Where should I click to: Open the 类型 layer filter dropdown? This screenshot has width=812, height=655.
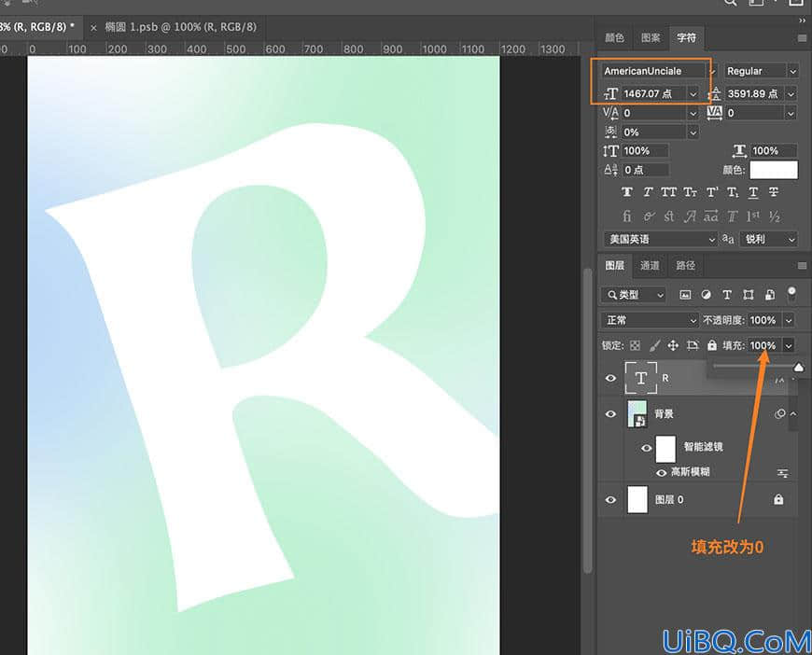click(x=634, y=295)
